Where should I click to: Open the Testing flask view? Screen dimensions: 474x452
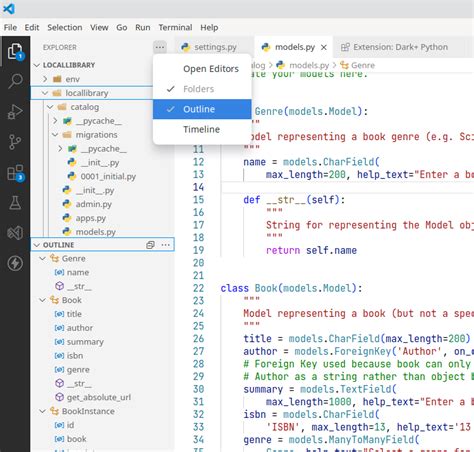(x=15, y=203)
